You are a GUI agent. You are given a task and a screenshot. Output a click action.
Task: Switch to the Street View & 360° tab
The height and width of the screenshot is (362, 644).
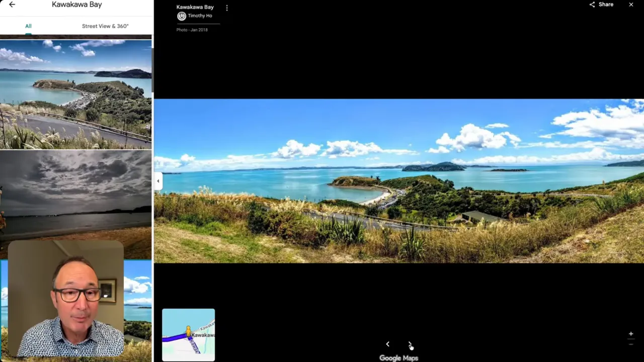coord(105,26)
